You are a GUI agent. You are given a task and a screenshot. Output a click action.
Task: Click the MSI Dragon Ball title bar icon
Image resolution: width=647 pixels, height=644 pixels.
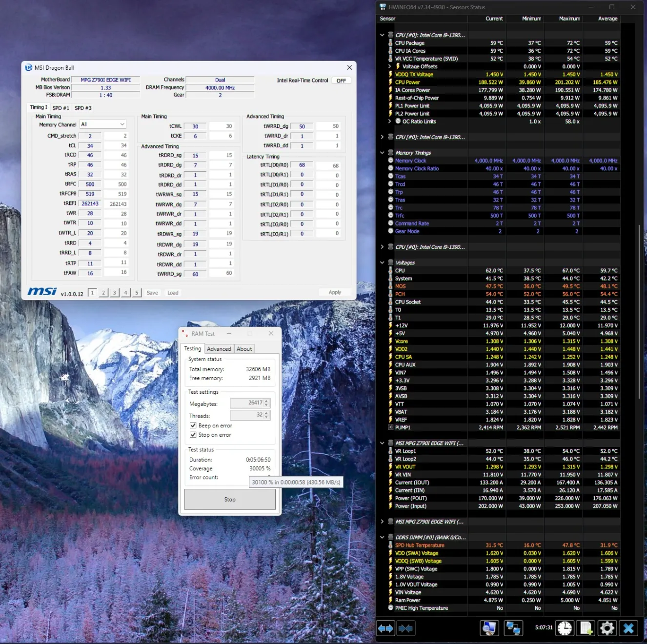pyautogui.click(x=29, y=67)
